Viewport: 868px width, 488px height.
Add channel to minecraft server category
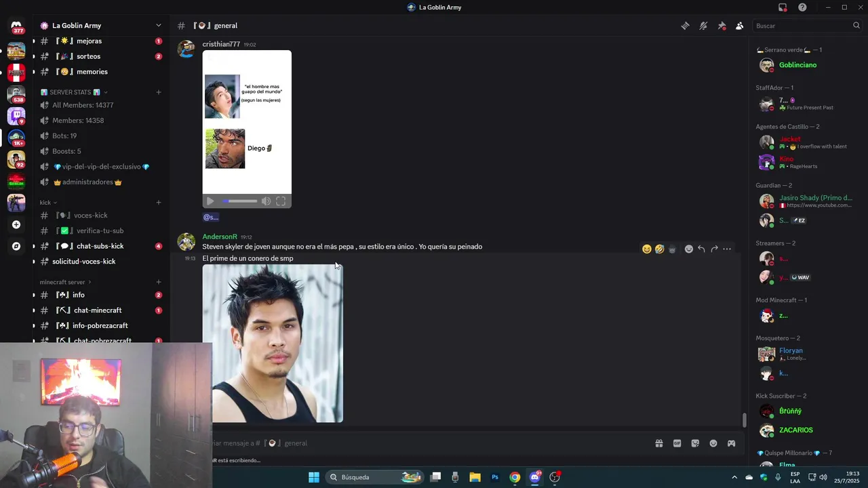coord(159,282)
